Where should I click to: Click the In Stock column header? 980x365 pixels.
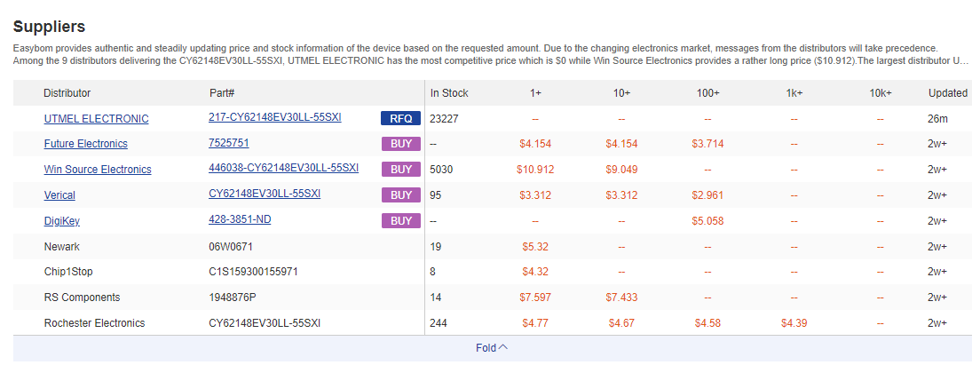tap(449, 93)
